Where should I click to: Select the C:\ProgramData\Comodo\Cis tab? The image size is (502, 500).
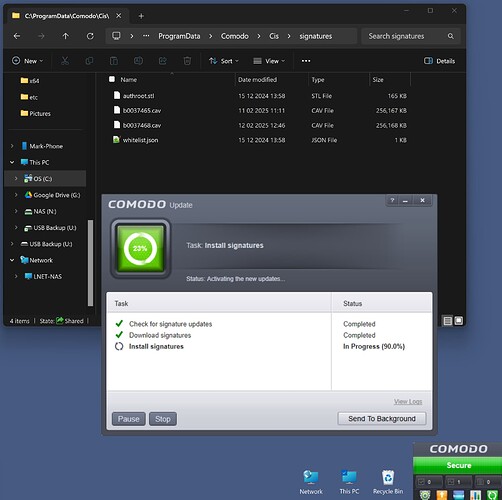tap(67, 16)
